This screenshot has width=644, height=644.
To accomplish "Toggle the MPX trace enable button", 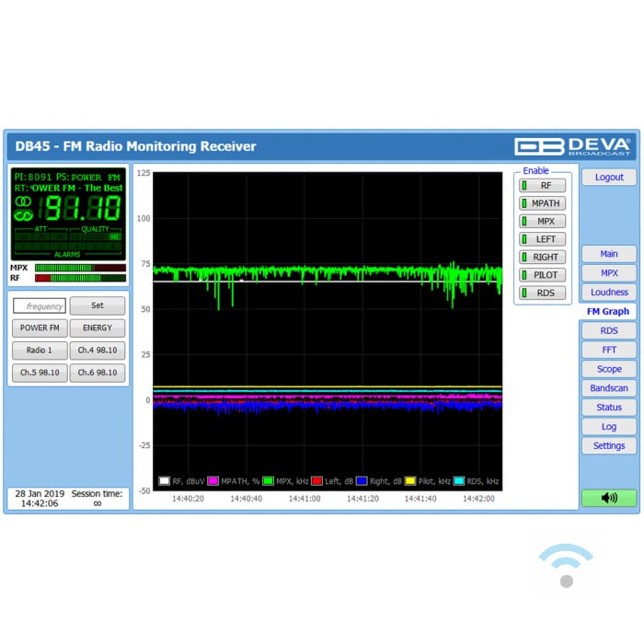I will (x=542, y=222).
